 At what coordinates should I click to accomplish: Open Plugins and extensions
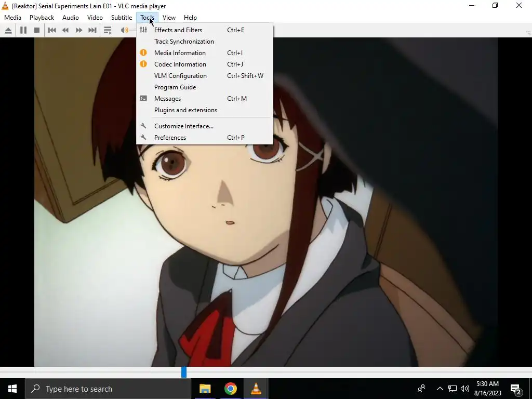[205, 110]
